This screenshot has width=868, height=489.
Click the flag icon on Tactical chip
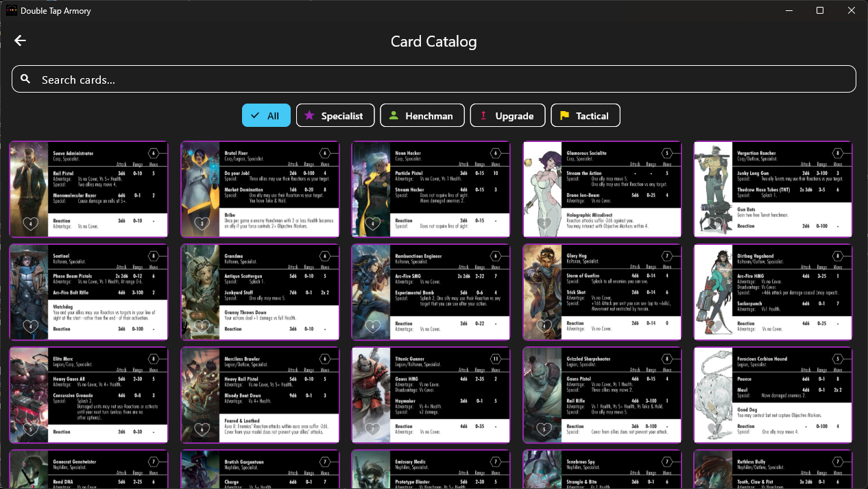pyautogui.click(x=564, y=115)
